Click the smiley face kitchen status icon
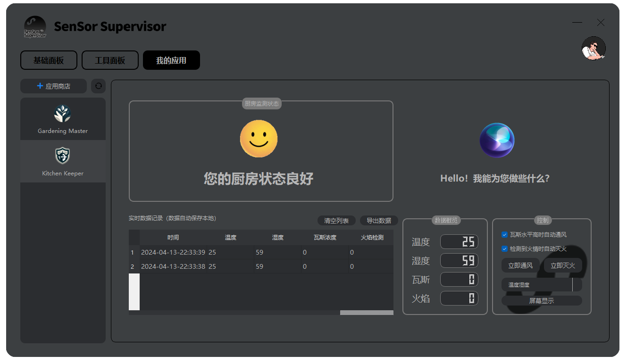Viewport: 627px width, 364px height. 259,139
